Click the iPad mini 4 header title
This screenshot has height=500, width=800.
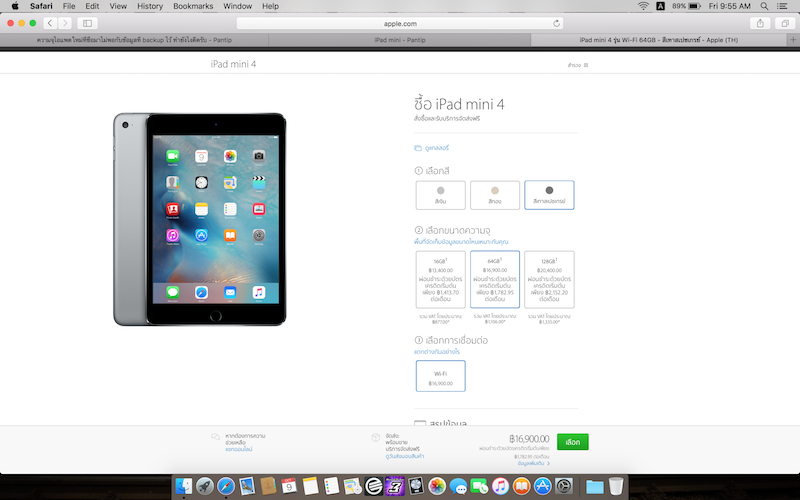click(233, 64)
